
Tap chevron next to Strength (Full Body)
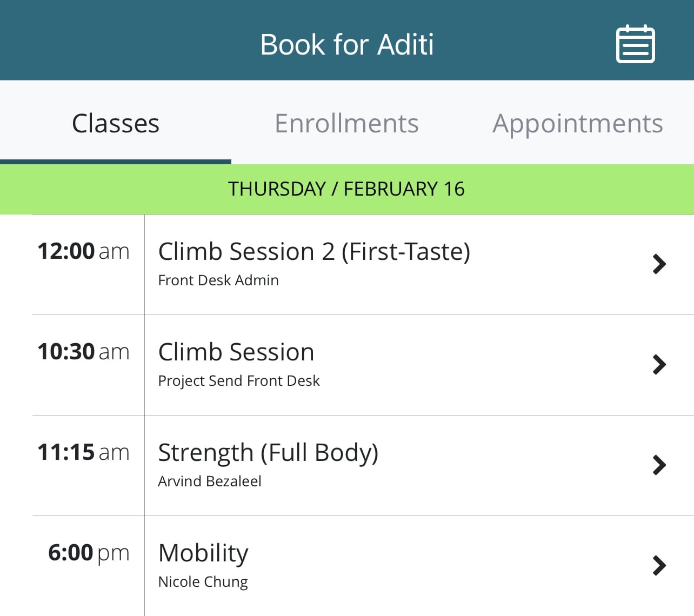point(659,465)
